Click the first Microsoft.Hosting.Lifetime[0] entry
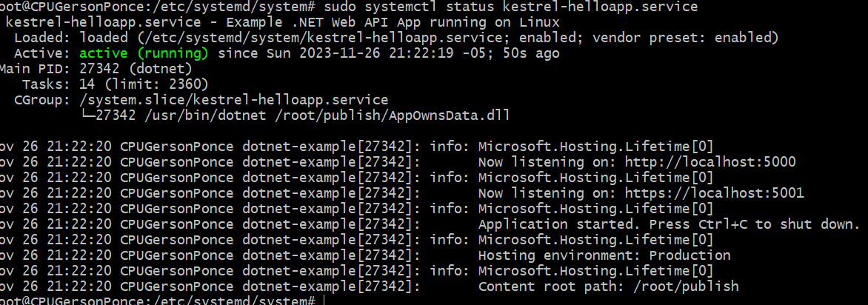The width and height of the screenshot is (868, 305). (x=596, y=147)
